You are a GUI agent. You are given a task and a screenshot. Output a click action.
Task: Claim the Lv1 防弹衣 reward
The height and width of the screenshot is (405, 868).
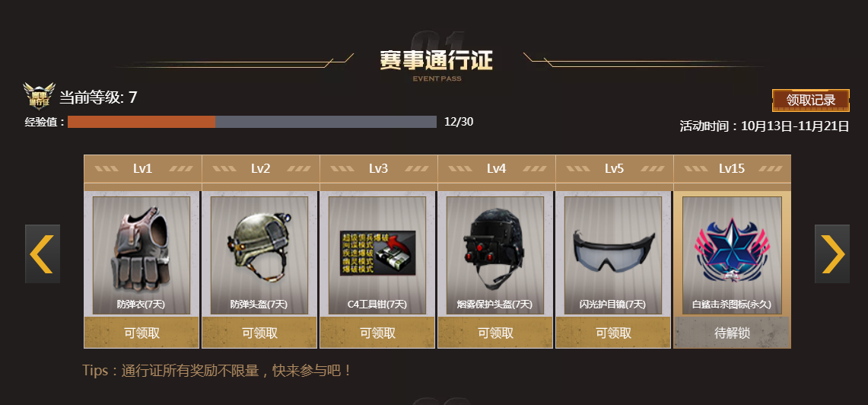[x=141, y=333]
